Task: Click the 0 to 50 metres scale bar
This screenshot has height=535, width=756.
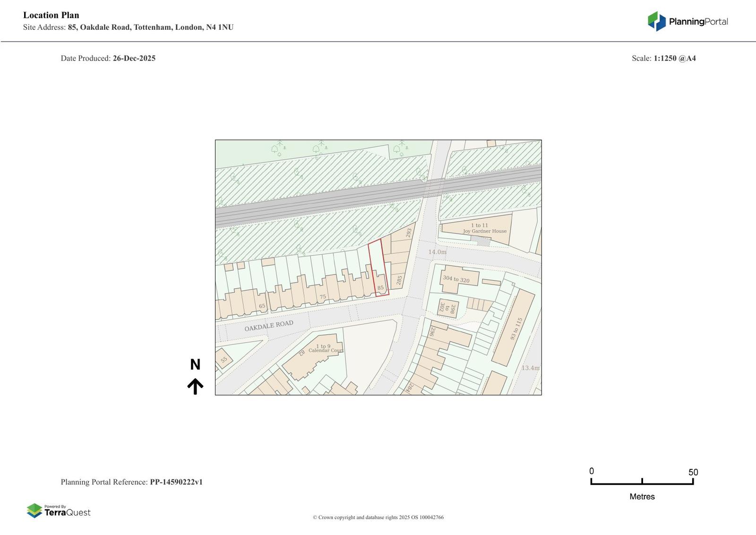Action: (x=642, y=482)
